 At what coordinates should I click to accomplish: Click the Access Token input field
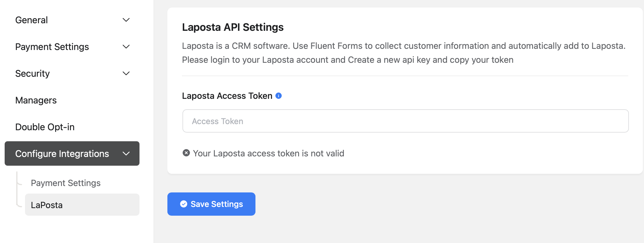(x=405, y=121)
